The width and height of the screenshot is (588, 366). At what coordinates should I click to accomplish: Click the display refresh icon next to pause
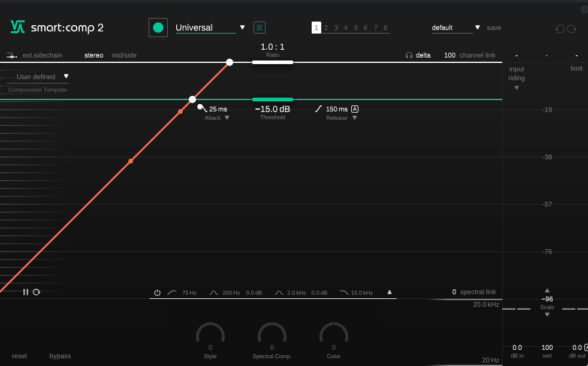click(x=37, y=292)
